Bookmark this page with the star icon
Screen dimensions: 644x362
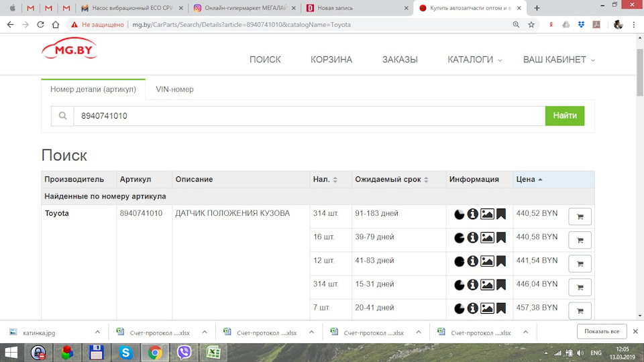(531, 25)
